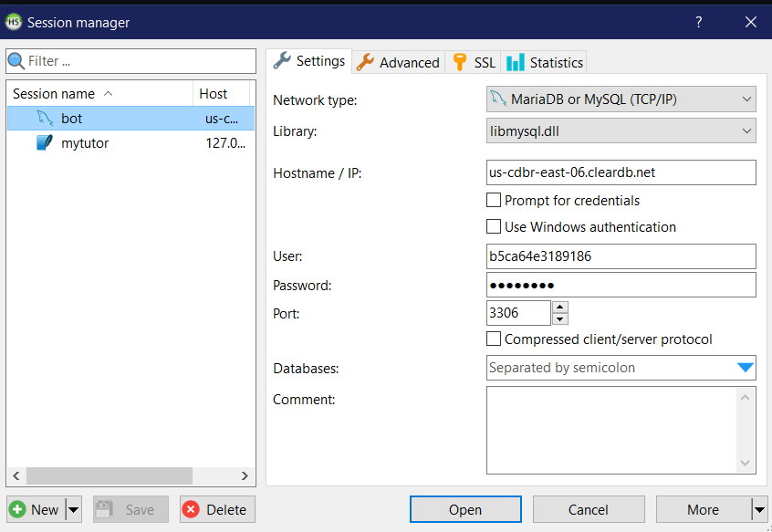Switch to the Statistics tab

point(544,62)
